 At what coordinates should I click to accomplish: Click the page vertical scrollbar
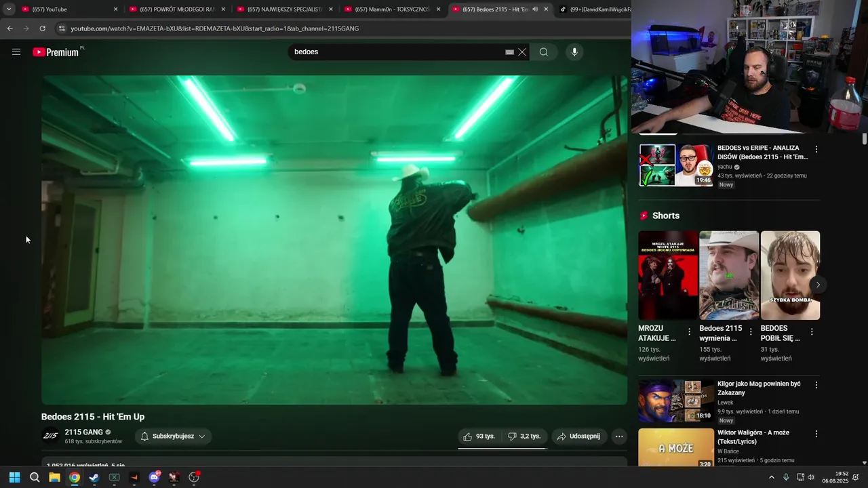(865, 138)
